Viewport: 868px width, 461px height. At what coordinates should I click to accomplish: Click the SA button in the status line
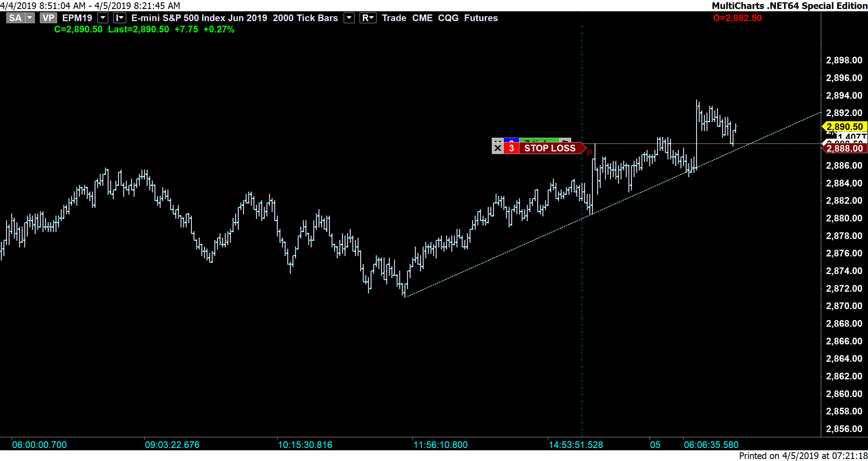click(x=16, y=18)
